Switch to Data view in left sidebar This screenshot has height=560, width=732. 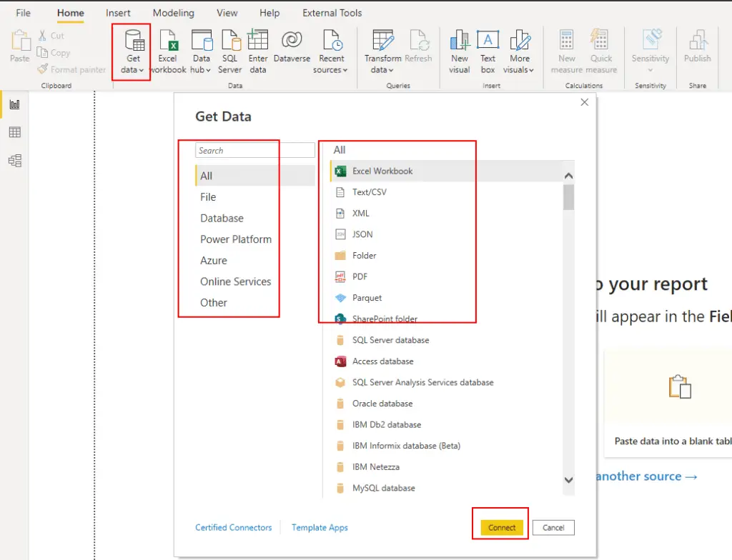pos(14,132)
